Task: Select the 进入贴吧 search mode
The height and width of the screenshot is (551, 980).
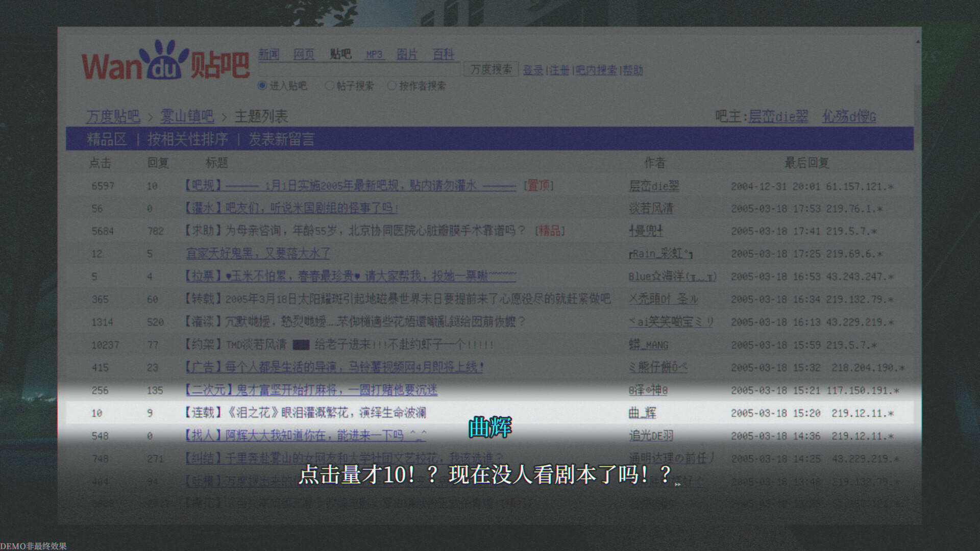Action: [262, 86]
